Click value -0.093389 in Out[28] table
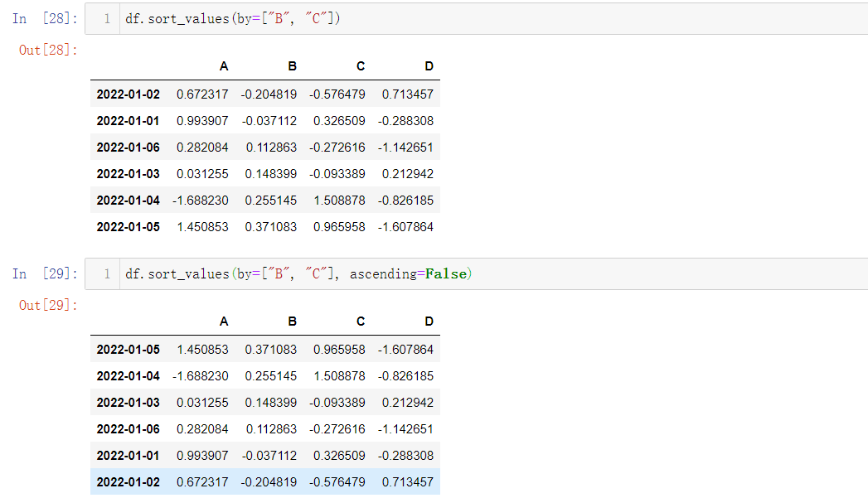 (337, 174)
